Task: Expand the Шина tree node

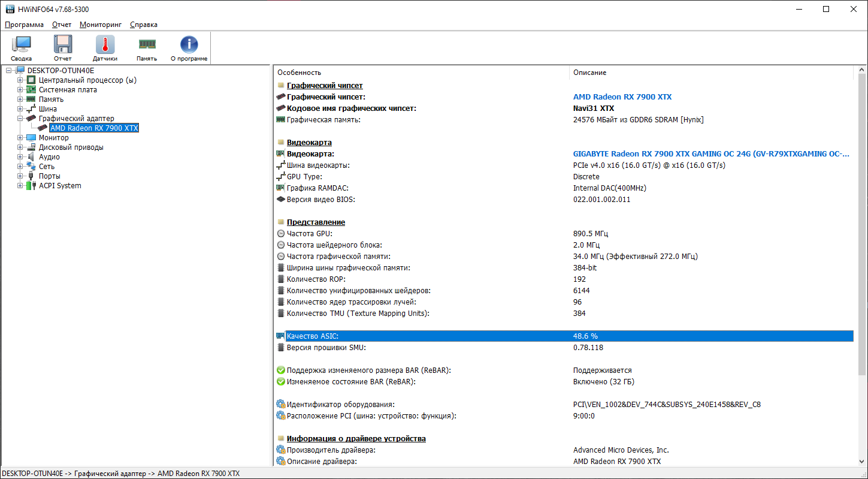Action: pos(20,109)
